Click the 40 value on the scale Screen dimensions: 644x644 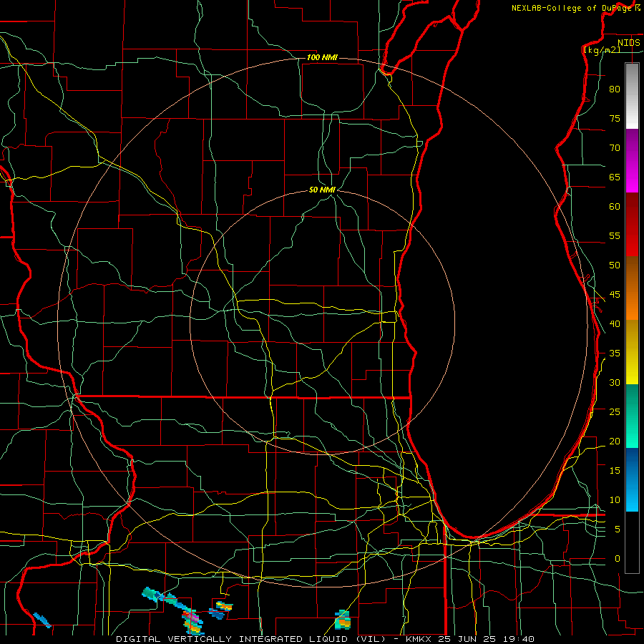pos(615,323)
